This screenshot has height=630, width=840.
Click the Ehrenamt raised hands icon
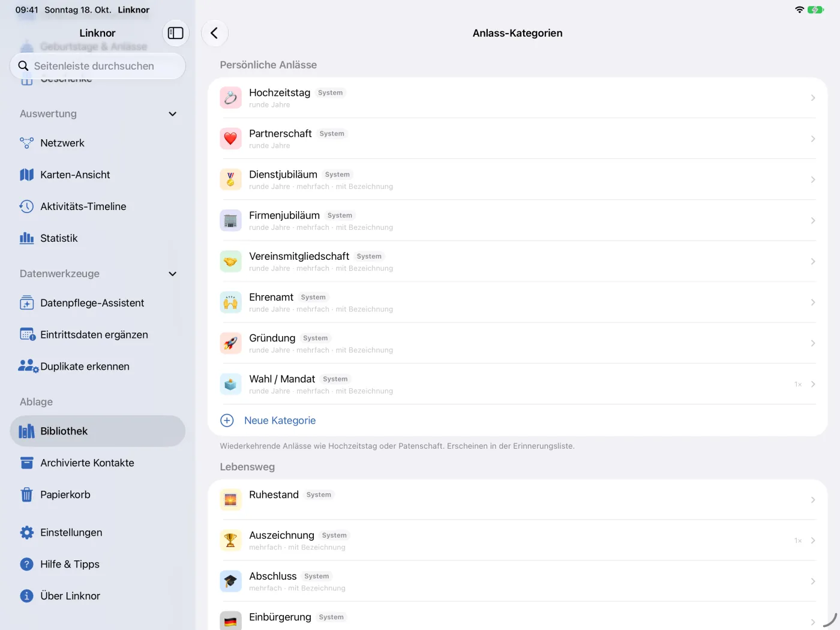(230, 302)
